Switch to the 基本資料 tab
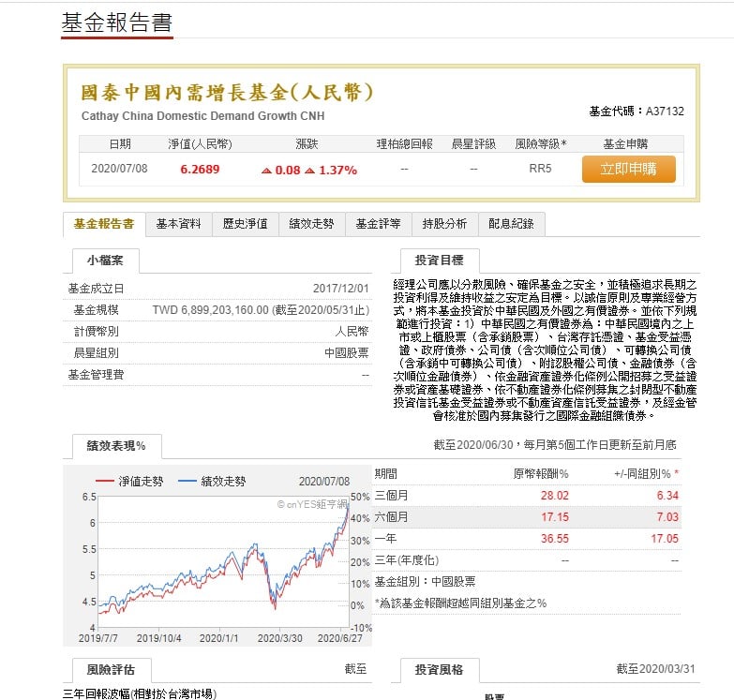Screen dimensions: 734x700 (x=178, y=224)
